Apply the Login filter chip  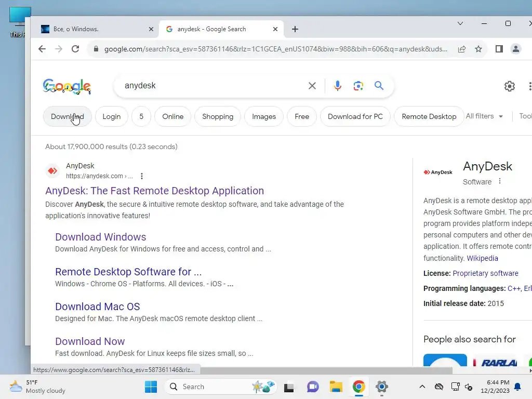point(112,116)
